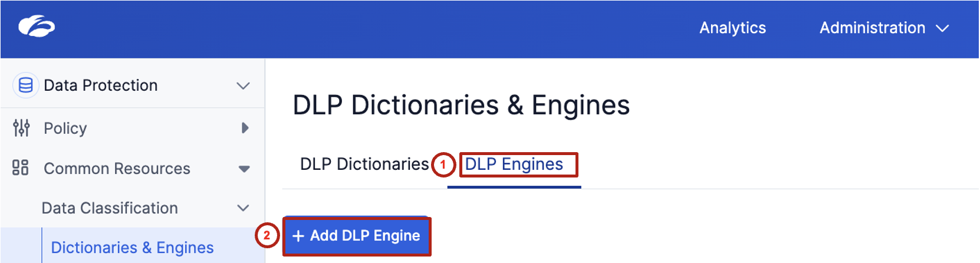Click the plus icon on Add DLP Engine
The height and width of the screenshot is (263, 980).
[x=298, y=236]
